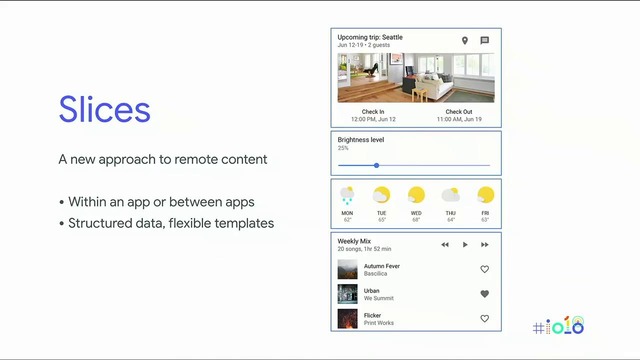This screenshot has height=360, width=640.
Task: Open the chat message icon on trip card
Action: pyautogui.click(x=484, y=40)
